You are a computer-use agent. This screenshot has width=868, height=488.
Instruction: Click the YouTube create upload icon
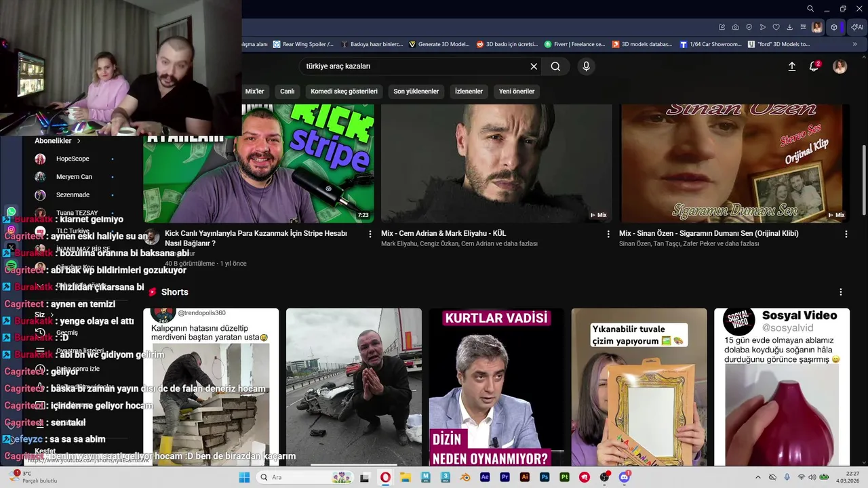tap(791, 66)
